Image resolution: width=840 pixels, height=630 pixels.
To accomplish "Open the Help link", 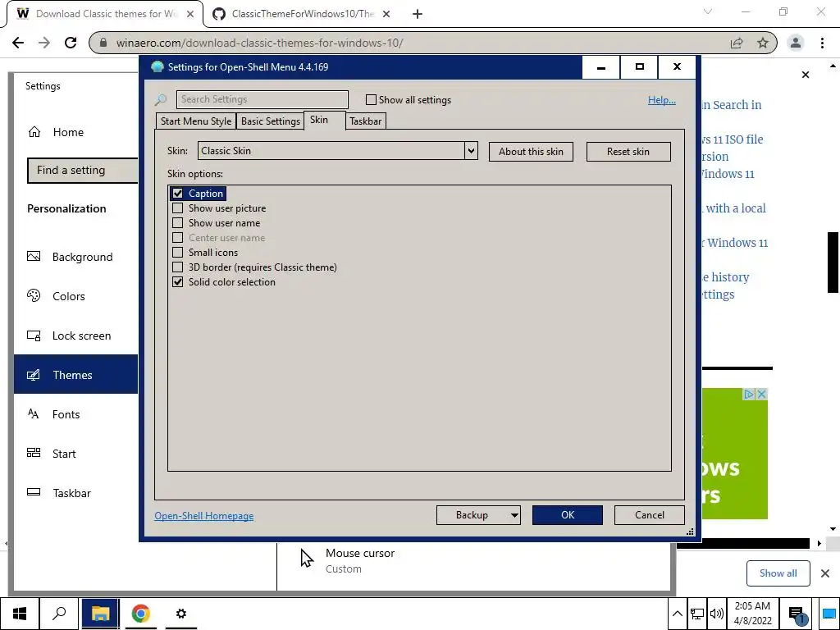I will pos(662,100).
